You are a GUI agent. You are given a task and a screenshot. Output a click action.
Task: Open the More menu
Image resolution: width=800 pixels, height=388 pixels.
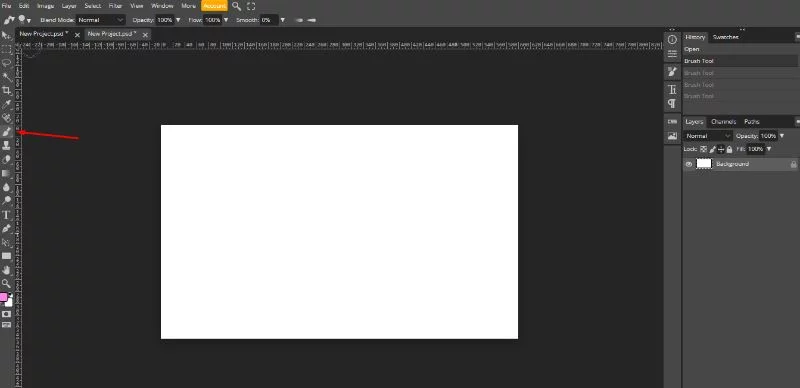[188, 6]
